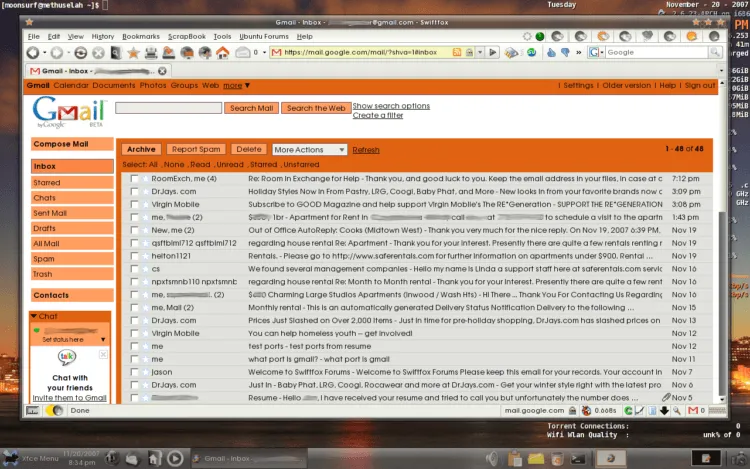The width and height of the screenshot is (750, 469).
Task: Open the ScrapBook menu
Action: pyautogui.click(x=187, y=36)
